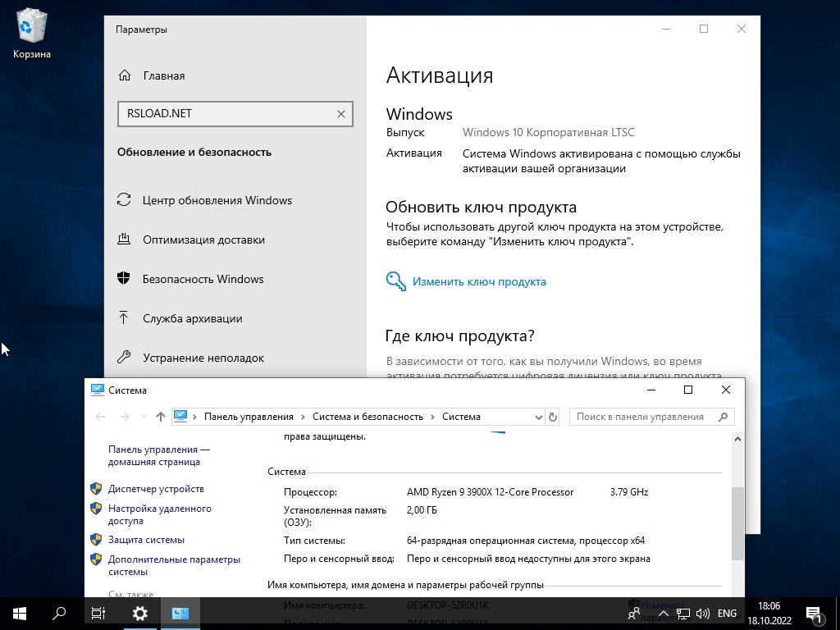Image resolution: width=840 pixels, height=630 pixels.
Task: Clear the RSLOAD.NET search box
Action: pos(340,113)
